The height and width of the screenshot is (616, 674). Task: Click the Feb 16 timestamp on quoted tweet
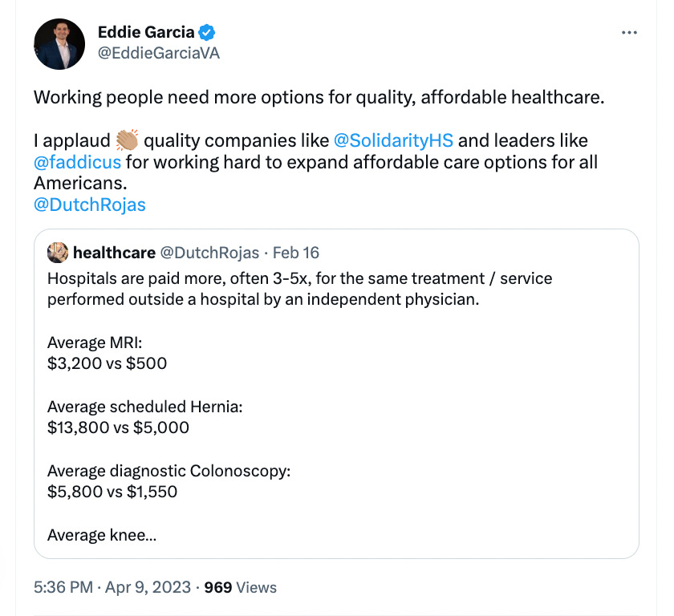point(295,252)
